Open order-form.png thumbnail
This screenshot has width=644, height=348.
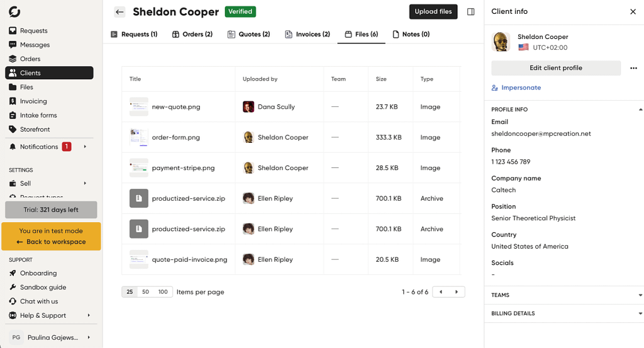click(x=139, y=137)
